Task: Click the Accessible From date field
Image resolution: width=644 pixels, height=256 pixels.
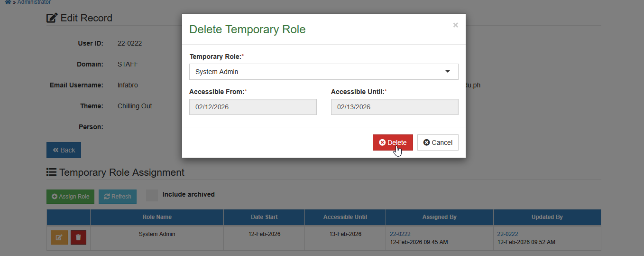Action: click(253, 107)
